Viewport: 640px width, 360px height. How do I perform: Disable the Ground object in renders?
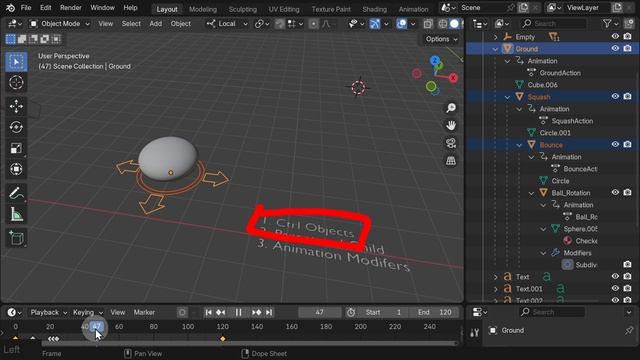point(628,48)
